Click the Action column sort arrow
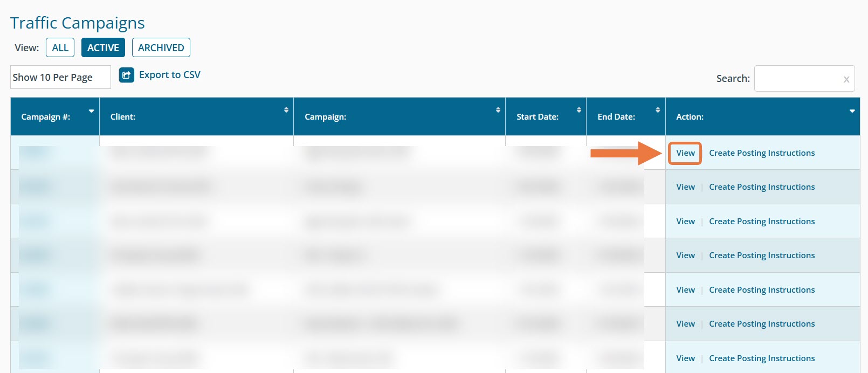Screen dimensions: 868x373 pyautogui.click(x=852, y=111)
